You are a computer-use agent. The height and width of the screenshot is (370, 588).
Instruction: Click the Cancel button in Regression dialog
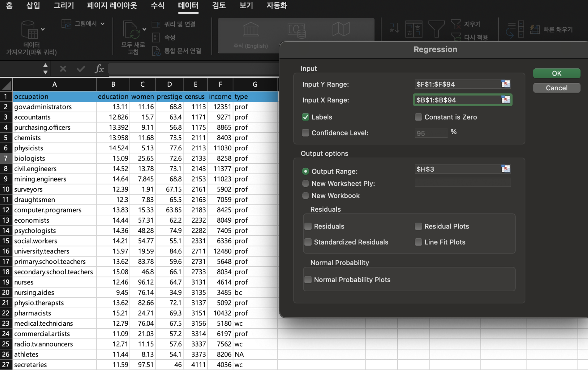coord(556,88)
